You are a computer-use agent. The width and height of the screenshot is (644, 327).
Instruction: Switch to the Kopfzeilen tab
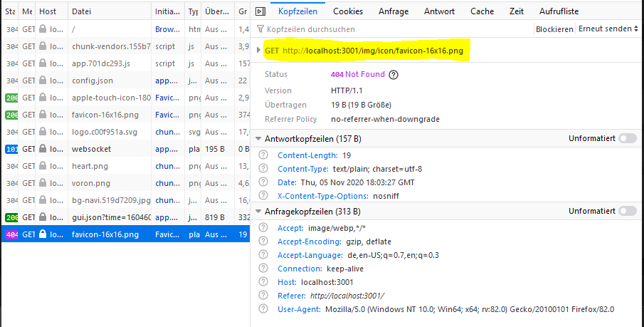pyautogui.click(x=297, y=11)
